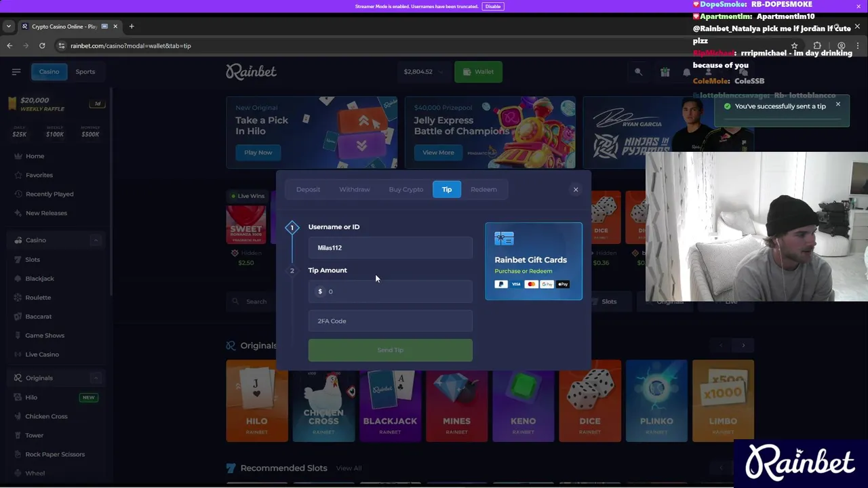Open the LIMBO original game tile
868x488 pixels.
point(723,401)
